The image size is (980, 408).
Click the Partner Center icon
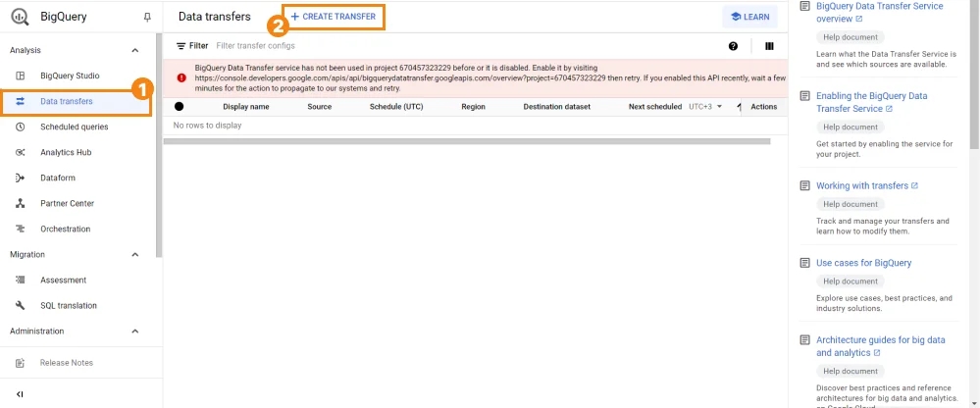click(20, 204)
